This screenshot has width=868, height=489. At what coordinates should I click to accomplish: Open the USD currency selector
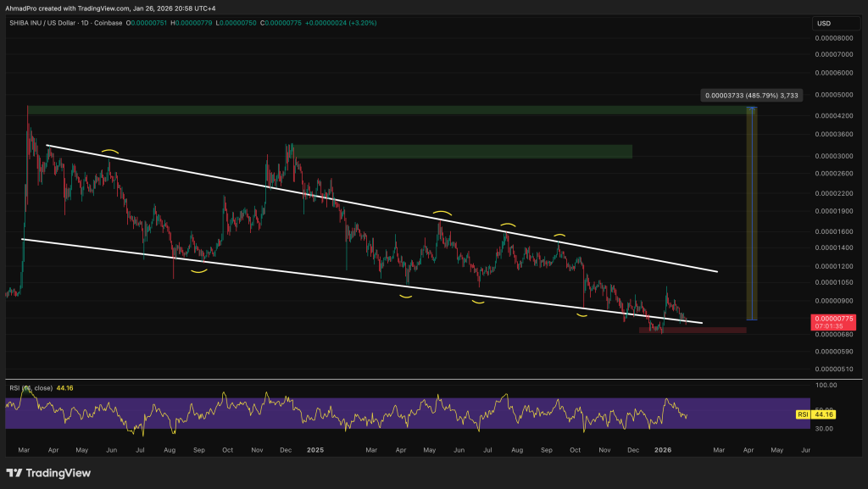(x=825, y=23)
